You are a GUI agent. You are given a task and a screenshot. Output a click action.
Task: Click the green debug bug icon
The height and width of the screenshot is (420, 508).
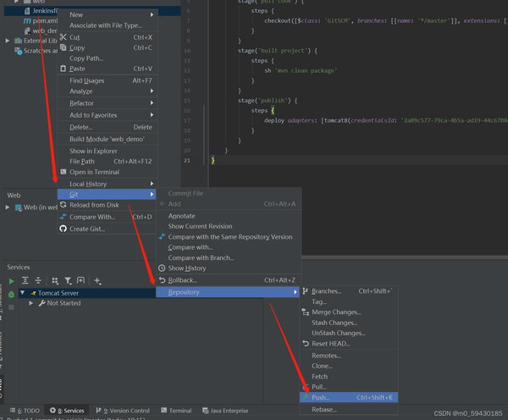[x=11, y=295]
